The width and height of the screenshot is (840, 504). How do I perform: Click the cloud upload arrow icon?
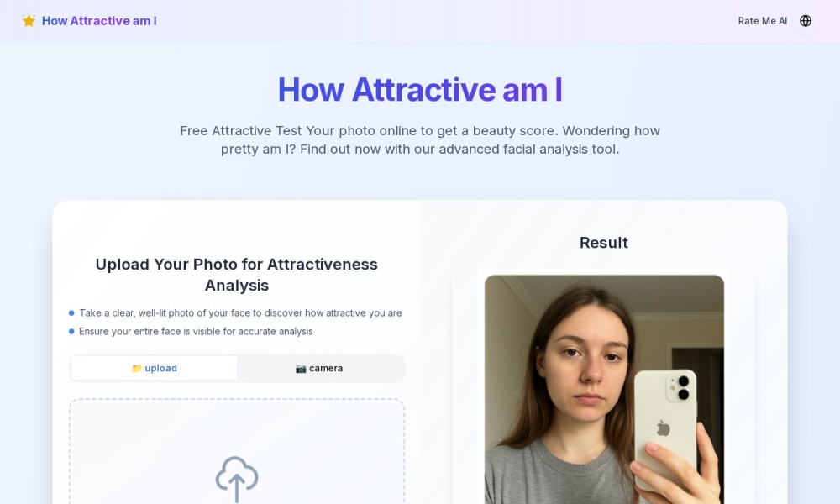pos(237,480)
